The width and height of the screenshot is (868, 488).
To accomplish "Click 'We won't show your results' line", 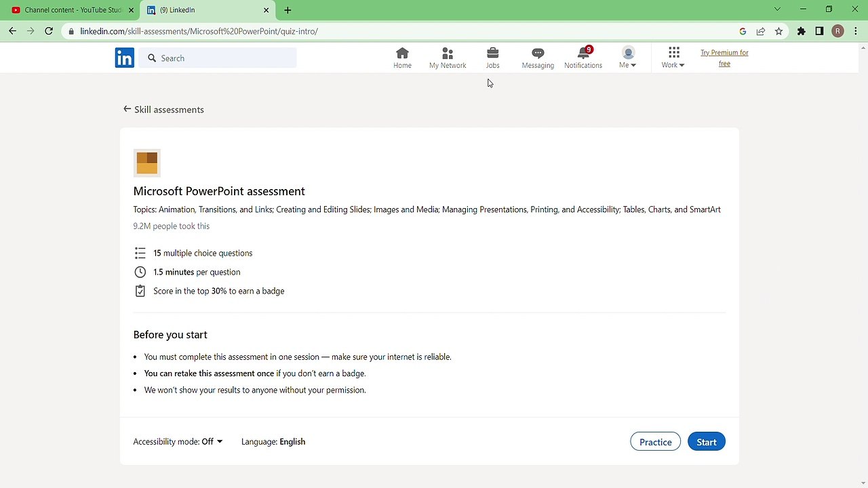I will click(x=255, y=390).
